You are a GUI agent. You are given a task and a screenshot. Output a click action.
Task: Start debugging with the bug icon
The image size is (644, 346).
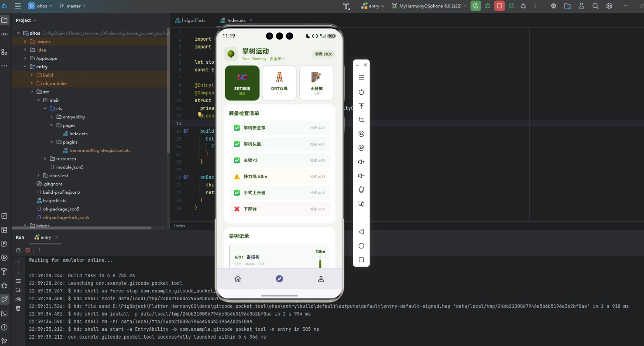pos(488,6)
